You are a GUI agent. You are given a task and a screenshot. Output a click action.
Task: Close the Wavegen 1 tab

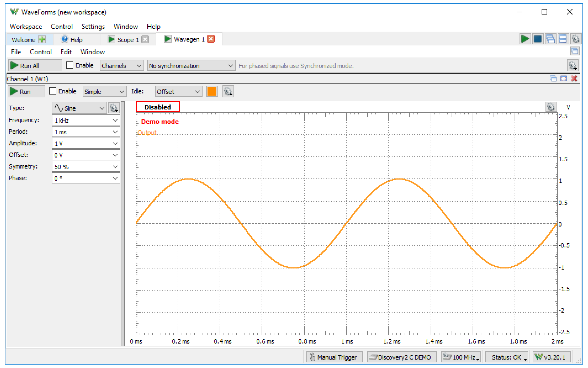tap(211, 39)
